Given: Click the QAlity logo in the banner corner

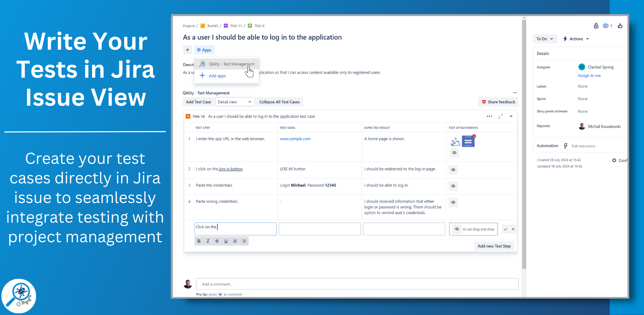Looking at the screenshot, I should click(19, 296).
